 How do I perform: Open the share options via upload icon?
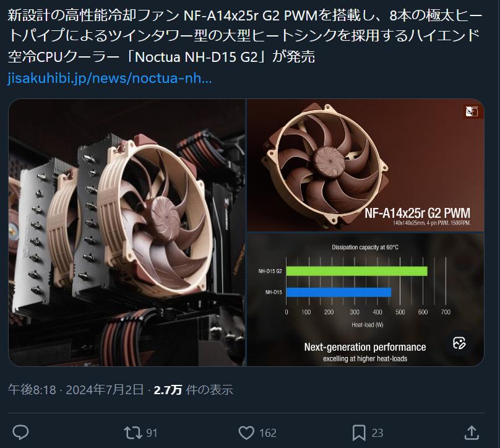pyautogui.click(x=472, y=433)
